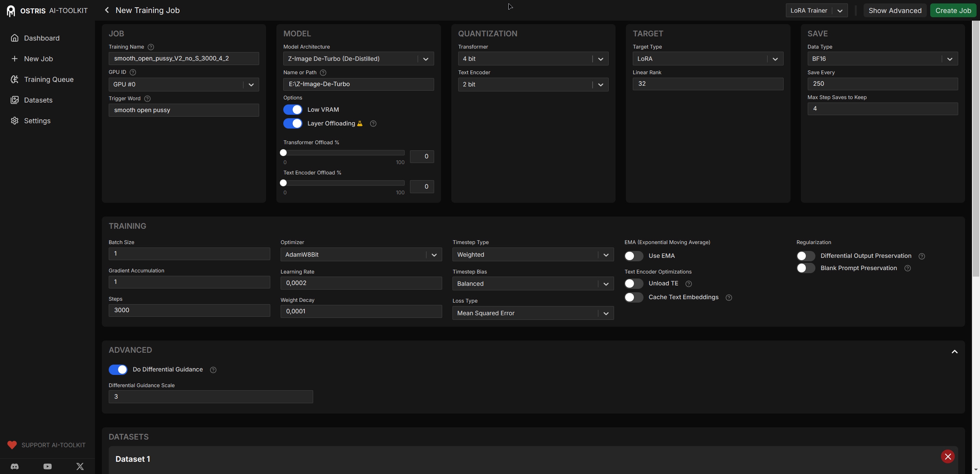Click the Do Differential Guidance help icon
The width and height of the screenshot is (980, 474).
[213, 370]
